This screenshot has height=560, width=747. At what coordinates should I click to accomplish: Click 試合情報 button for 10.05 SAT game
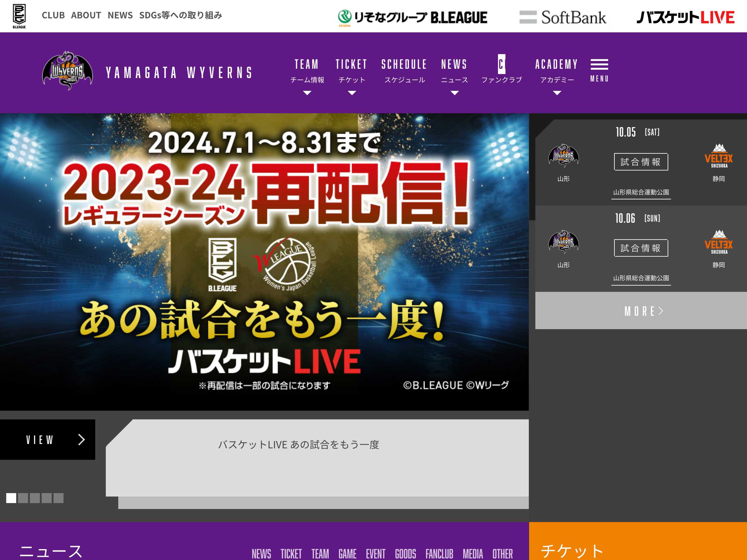click(641, 162)
